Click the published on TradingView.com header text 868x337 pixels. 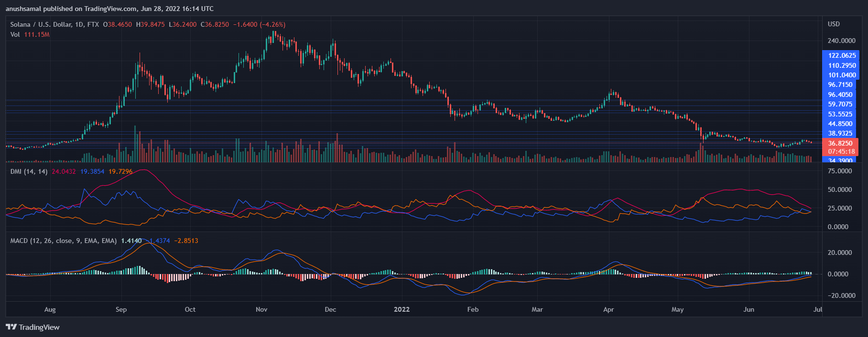[109, 9]
